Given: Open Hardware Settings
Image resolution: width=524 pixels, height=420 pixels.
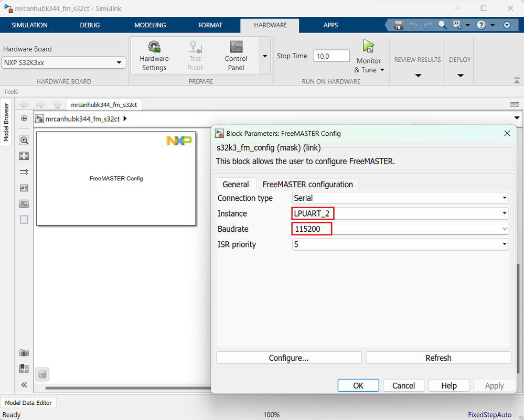Looking at the screenshot, I should pyautogui.click(x=154, y=56).
